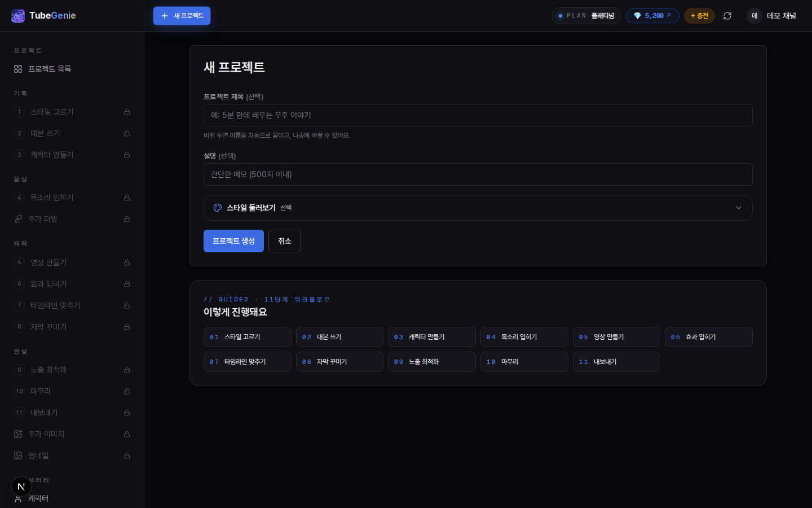Click the lock icon on 영상 만들기 row
The height and width of the screenshot is (508, 812).
coord(127,262)
